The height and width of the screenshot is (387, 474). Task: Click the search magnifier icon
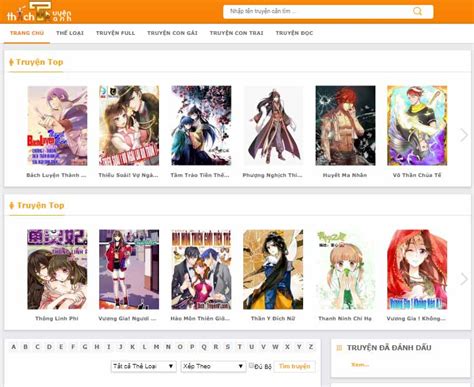click(417, 11)
